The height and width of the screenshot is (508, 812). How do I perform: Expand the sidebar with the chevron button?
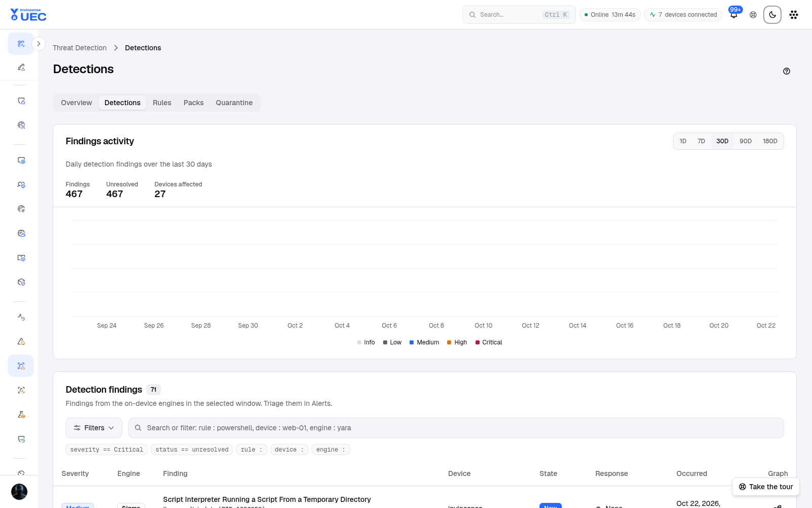click(x=39, y=44)
